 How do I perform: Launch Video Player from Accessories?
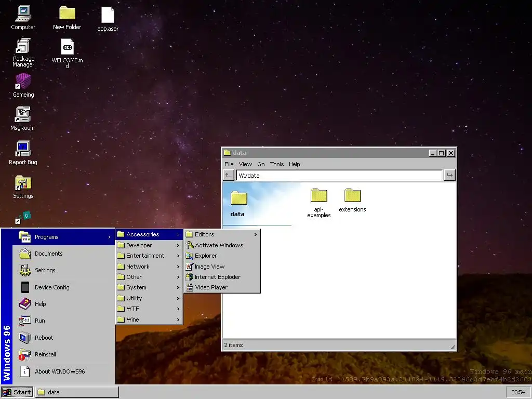(x=222, y=287)
